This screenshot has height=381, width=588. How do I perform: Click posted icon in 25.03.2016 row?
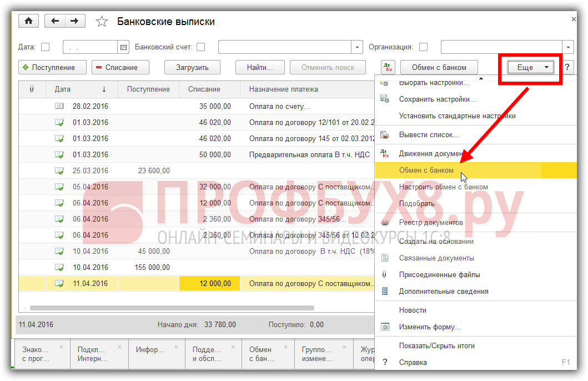tap(59, 171)
